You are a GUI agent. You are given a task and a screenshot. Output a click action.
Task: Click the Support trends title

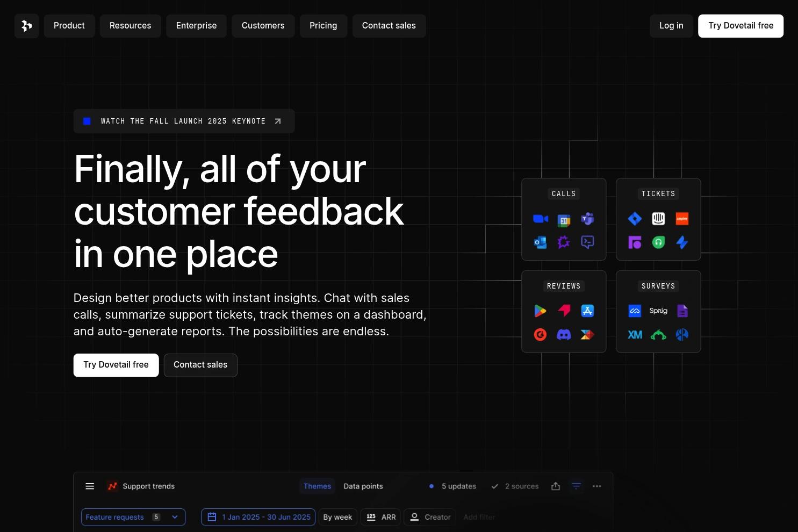149,486
